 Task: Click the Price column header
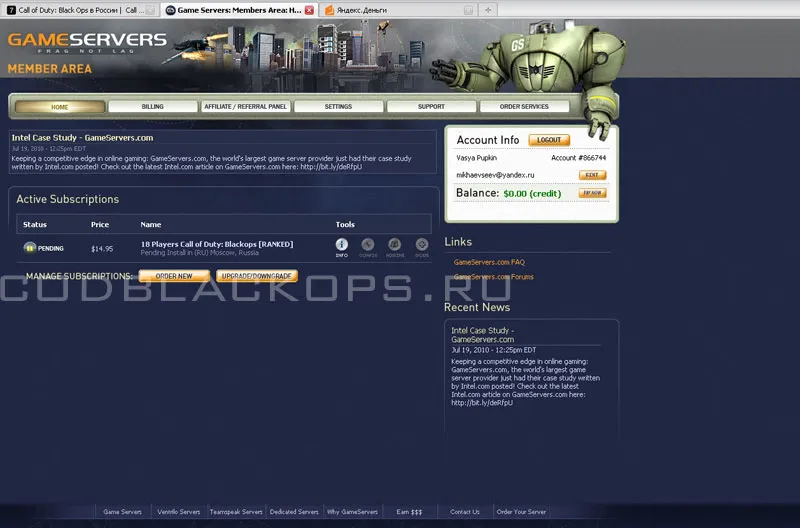[x=100, y=224]
